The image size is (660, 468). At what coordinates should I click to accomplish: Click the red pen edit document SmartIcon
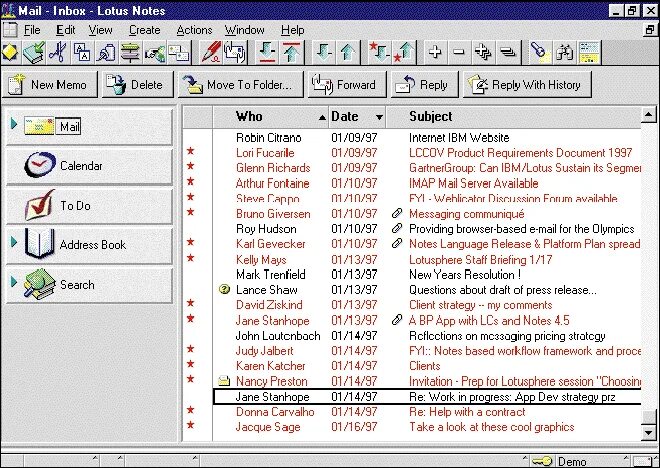[x=210, y=53]
